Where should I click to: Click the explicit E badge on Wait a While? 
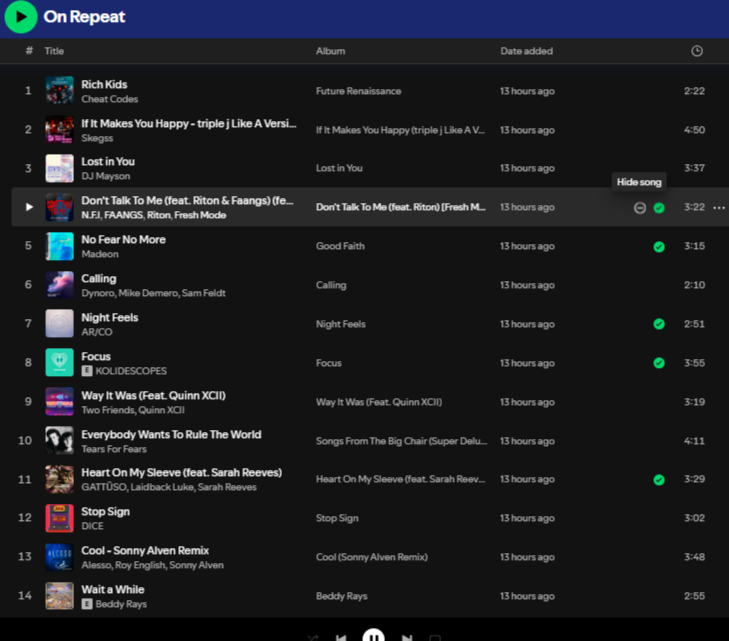coord(86,604)
